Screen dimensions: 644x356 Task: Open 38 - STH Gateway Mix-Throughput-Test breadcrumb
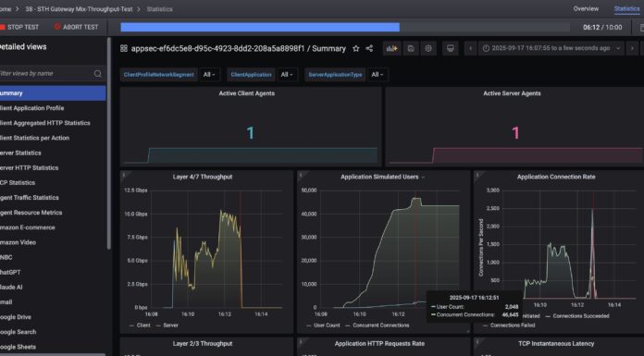[x=79, y=9]
